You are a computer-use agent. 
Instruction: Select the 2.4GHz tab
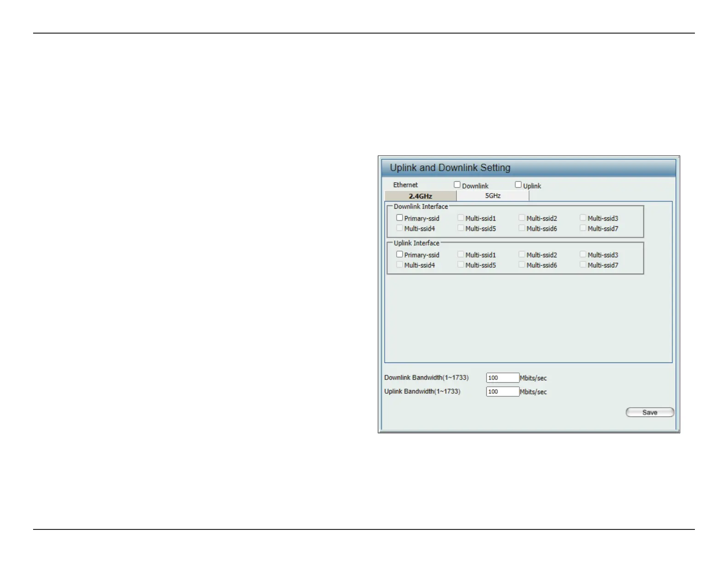(421, 196)
